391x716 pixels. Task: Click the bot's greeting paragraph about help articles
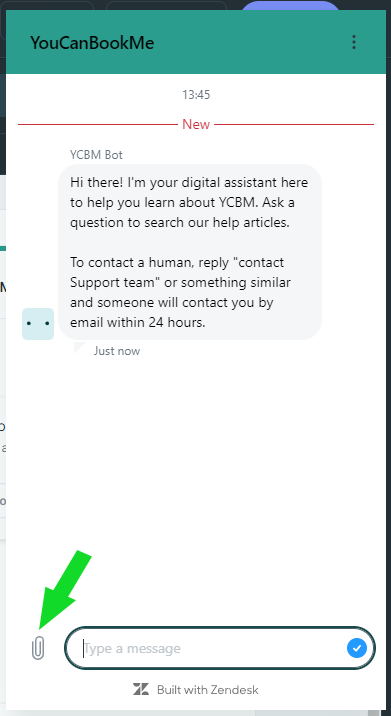[189, 203]
